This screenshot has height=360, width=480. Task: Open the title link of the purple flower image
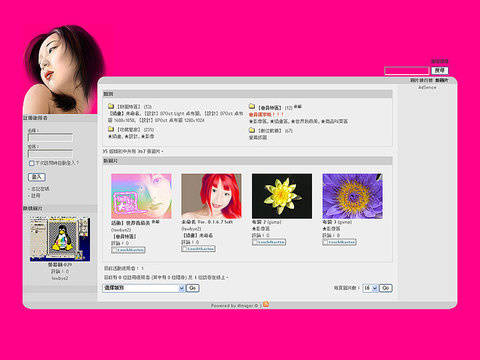tap(330, 222)
